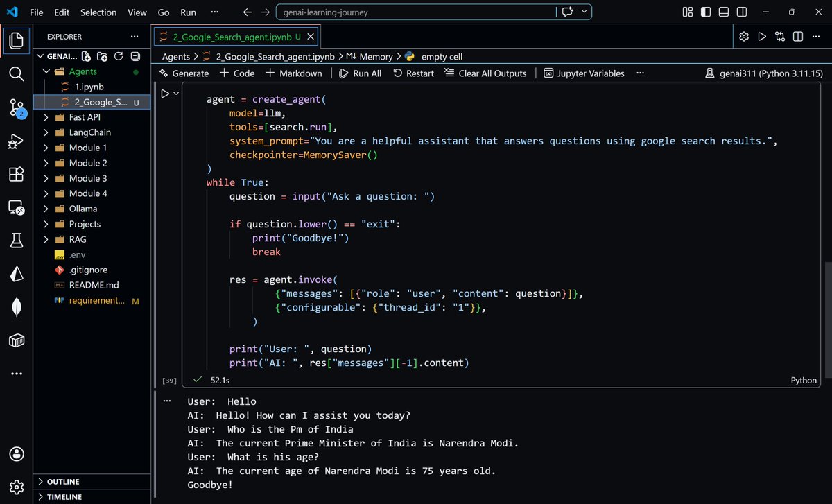Click Run All in notebook toolbar
The width and height of the screenshot is (832, 504).
360,73
